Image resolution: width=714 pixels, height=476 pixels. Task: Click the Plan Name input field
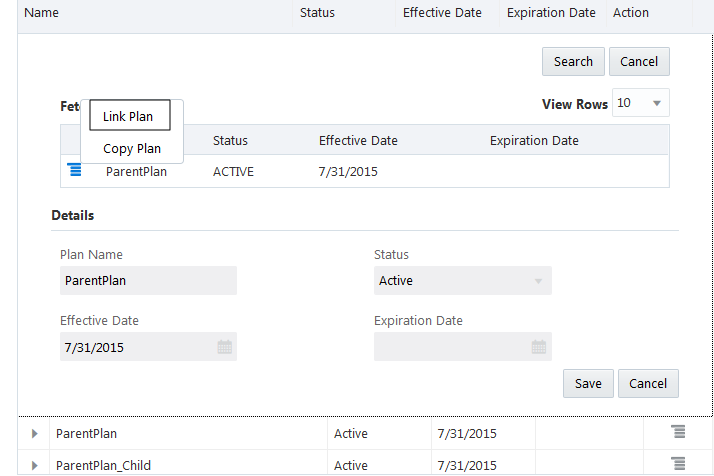click(148, 281)
